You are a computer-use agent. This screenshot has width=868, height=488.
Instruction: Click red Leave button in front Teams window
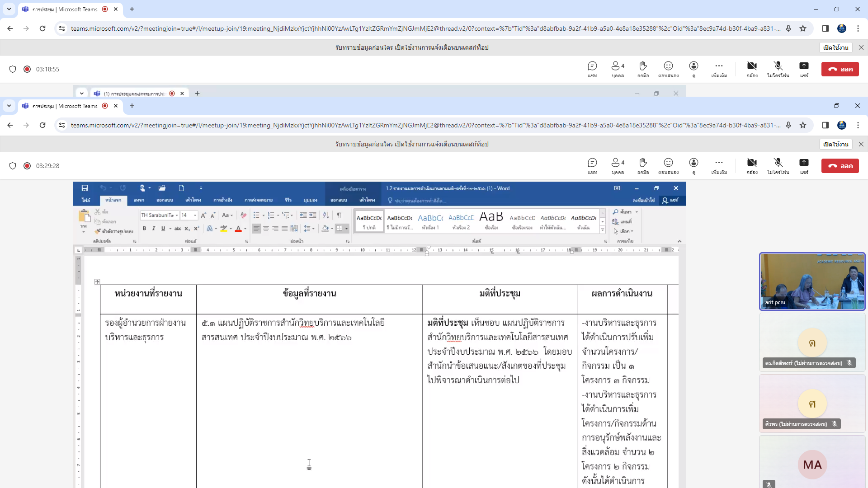(840, 166)
